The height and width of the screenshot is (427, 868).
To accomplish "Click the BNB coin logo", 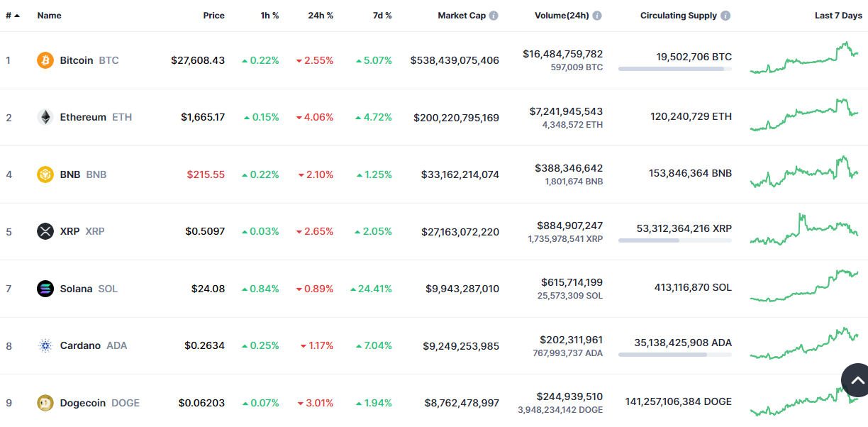I will click(x=45, y=174).
